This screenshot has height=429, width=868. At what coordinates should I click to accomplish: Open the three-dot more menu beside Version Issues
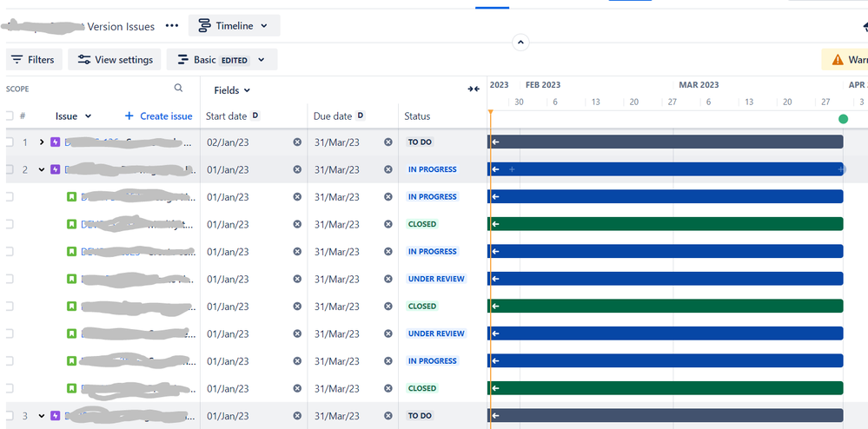(172, 26)
